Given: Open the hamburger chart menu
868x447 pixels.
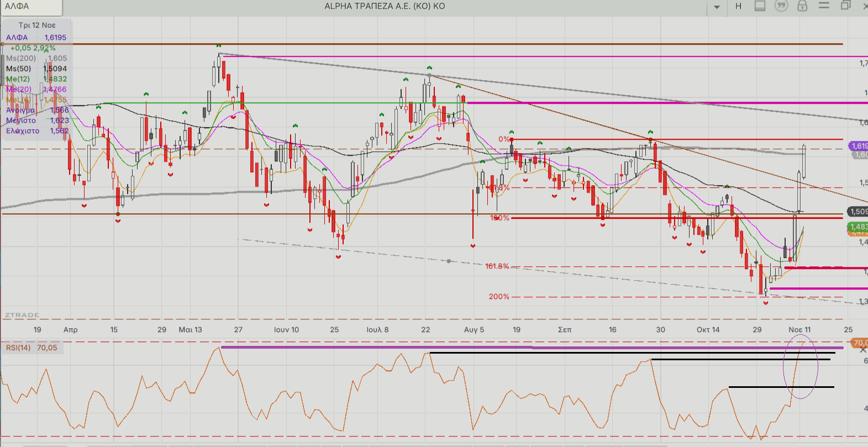Looking at the screenshot, I should [824, 6].
